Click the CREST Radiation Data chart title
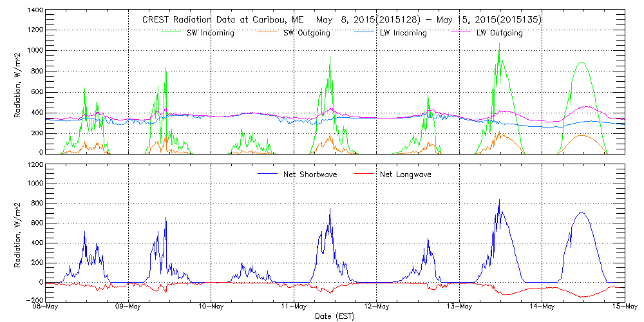The width and height of the screenshot is (644, 322). (x=341, y=19)
